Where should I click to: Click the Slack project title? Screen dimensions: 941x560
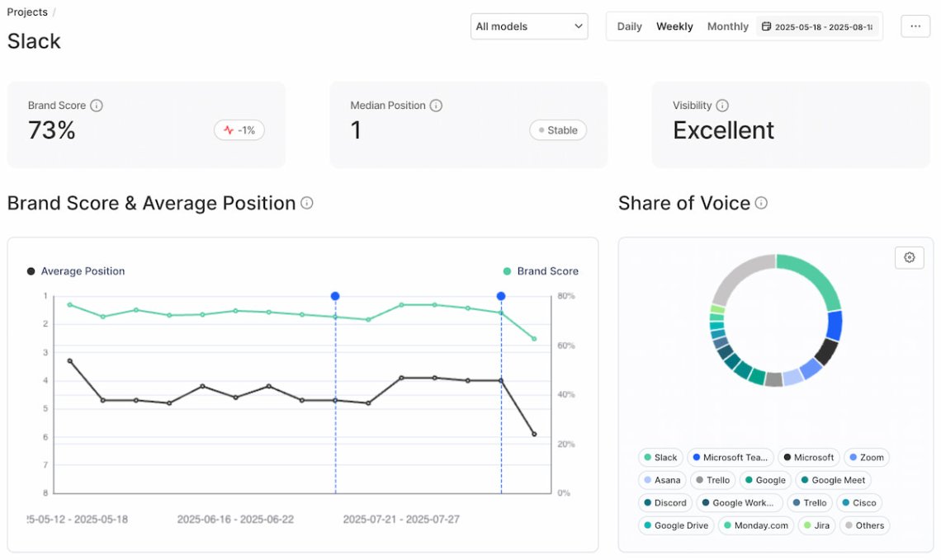pos(34,41)
